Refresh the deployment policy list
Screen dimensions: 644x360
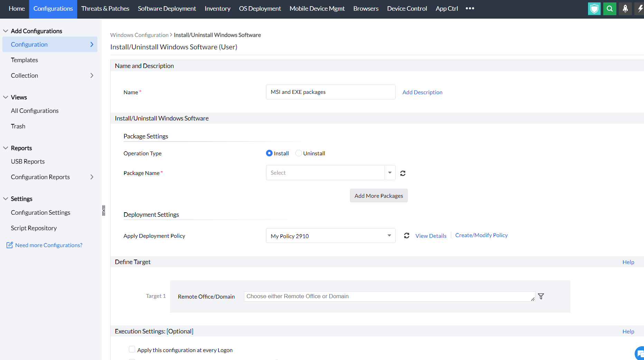coord(407,236)
